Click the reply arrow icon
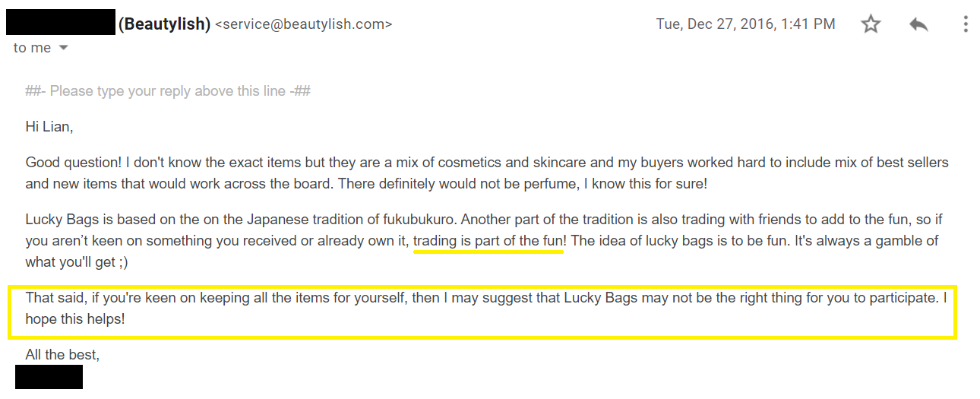The image size is (980, 399). pyautogui.click(x=918, y=24)
